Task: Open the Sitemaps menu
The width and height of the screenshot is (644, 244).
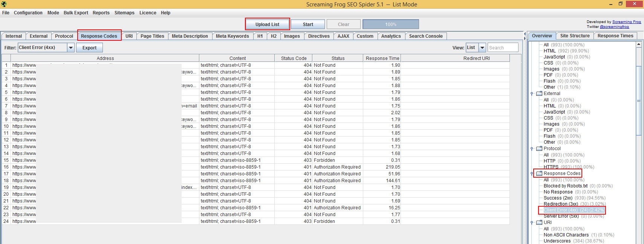Action: point(124,13)
